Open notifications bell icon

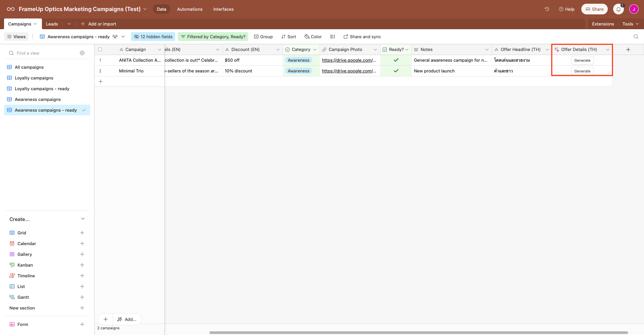(619, 9)
